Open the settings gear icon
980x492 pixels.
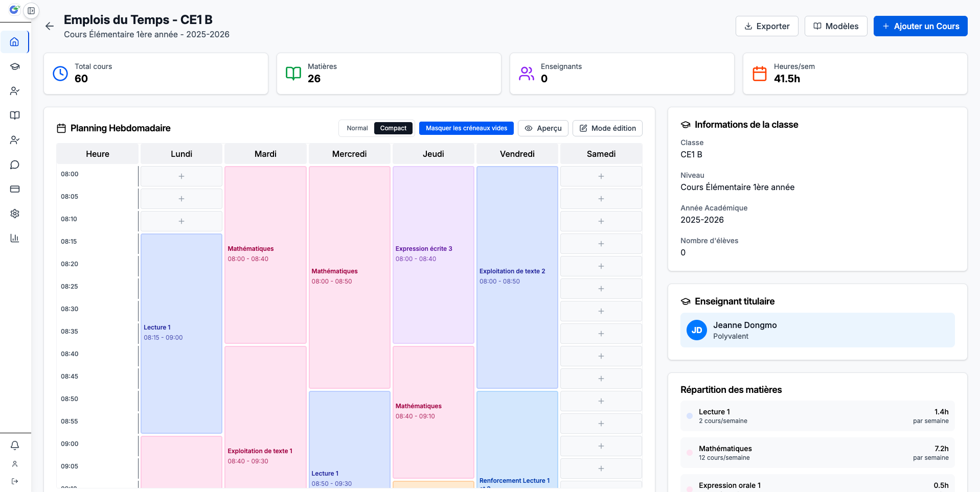pos(14,214)
